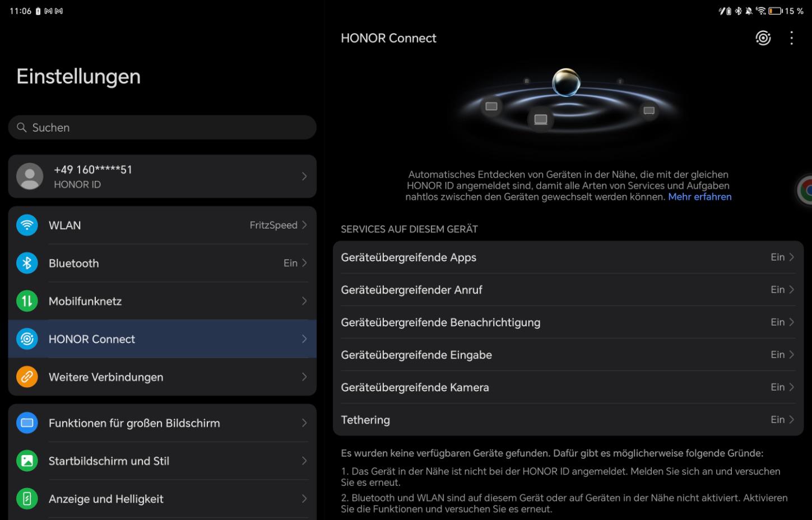Viewport: 812px width, 520px height.
Task: Expand the WLAN FritzSpeed chevron
Action: click(304, 225)
